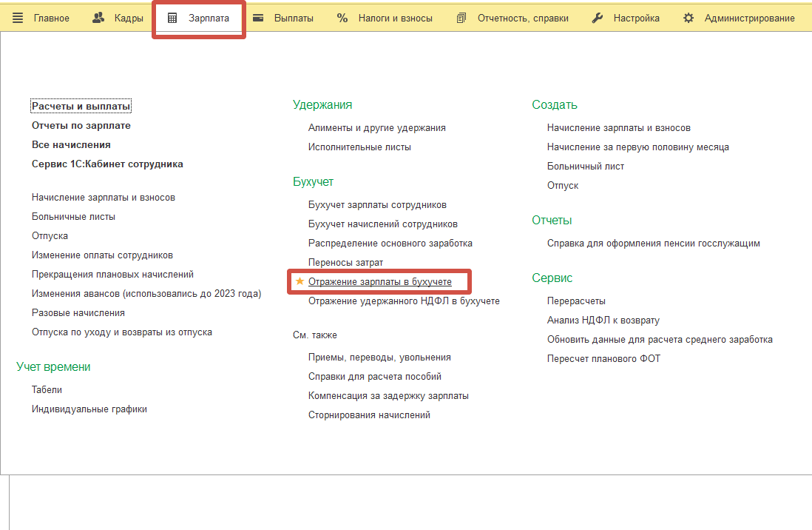Select the Зарплата section tab
This screenshot has height=530, width=812.
[209, 19]
